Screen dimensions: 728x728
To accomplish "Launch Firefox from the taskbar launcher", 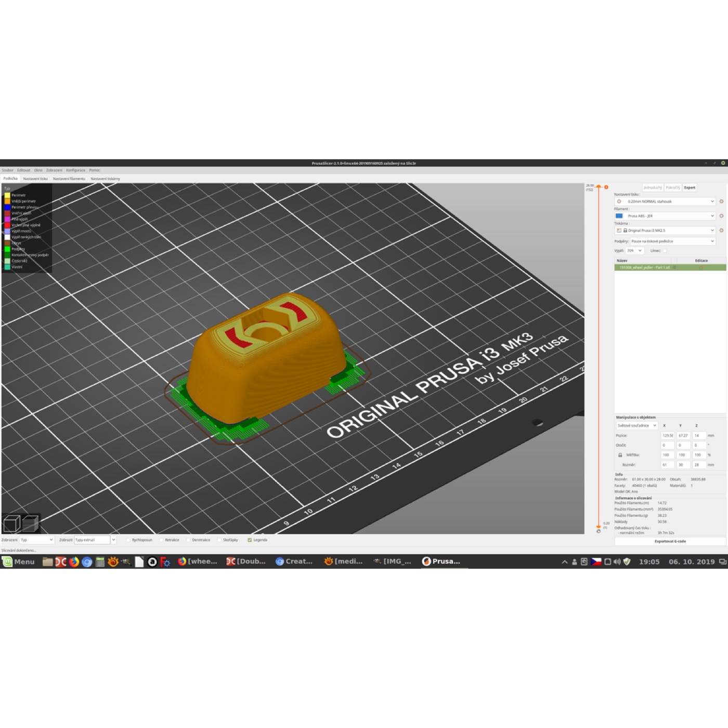I will [x=74, y=562].
